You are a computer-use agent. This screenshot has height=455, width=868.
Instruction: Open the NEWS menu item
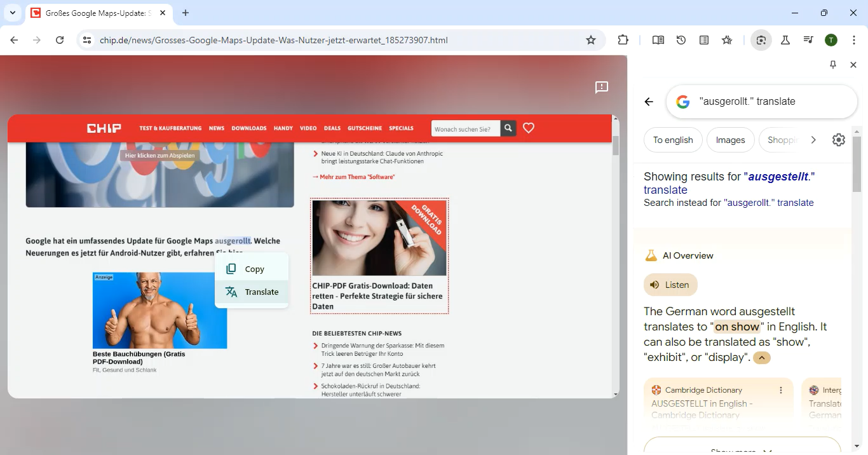click(x=217, y=128)
